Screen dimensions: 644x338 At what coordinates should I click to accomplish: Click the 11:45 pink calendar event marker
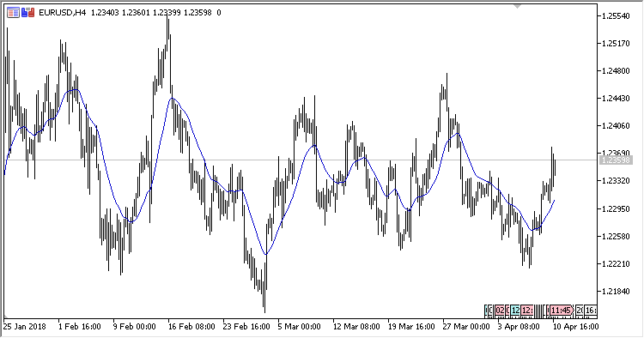tap(561, 310)
